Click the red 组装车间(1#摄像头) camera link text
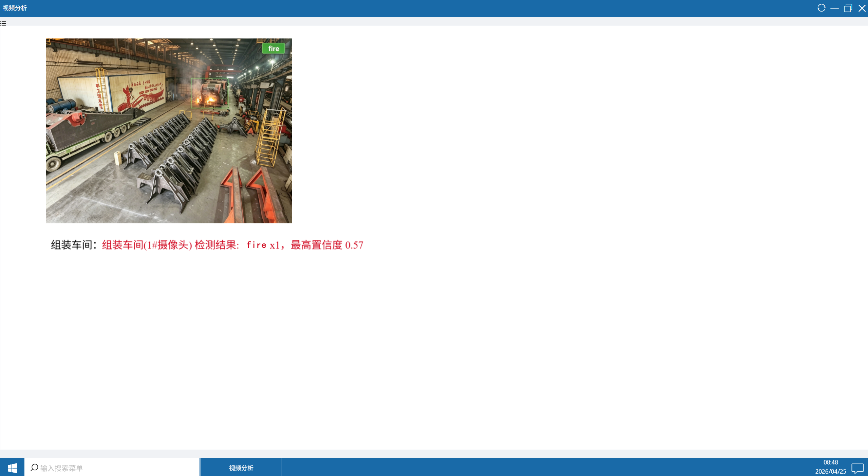The height and width of the screenshot is (476, 868). pos(147,245)
